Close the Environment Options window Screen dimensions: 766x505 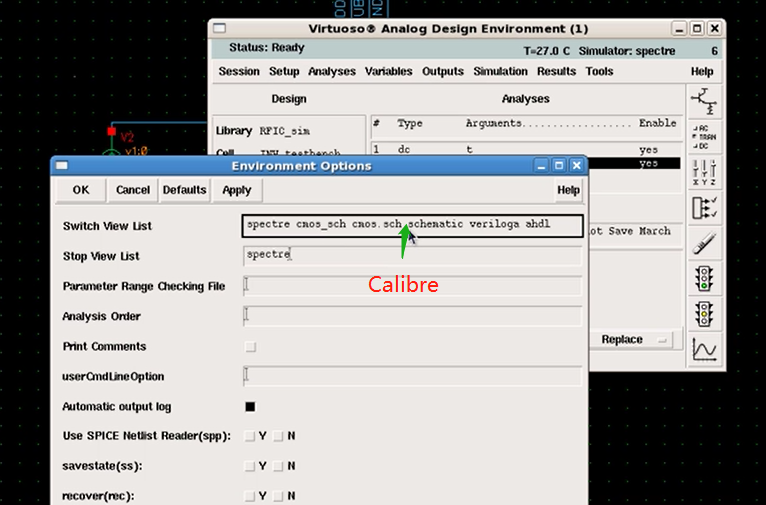point(577,166)
